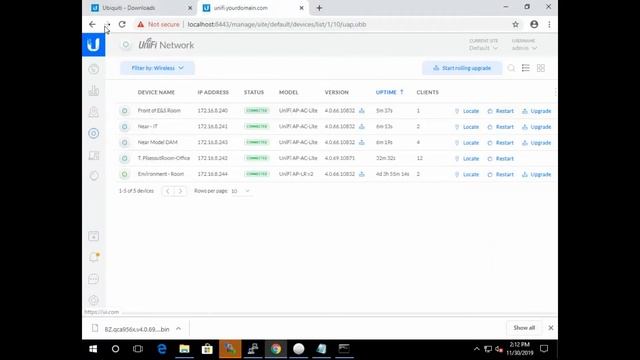Click firmware download icon for Front of E&S Room
The image size is (640, 360).
(x=362, y=111)
